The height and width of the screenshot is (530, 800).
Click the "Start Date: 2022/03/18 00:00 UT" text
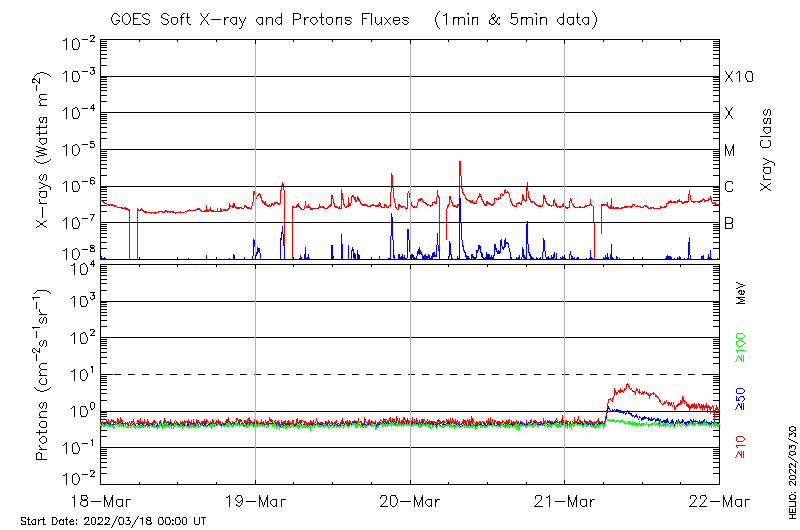coord(113,521)
